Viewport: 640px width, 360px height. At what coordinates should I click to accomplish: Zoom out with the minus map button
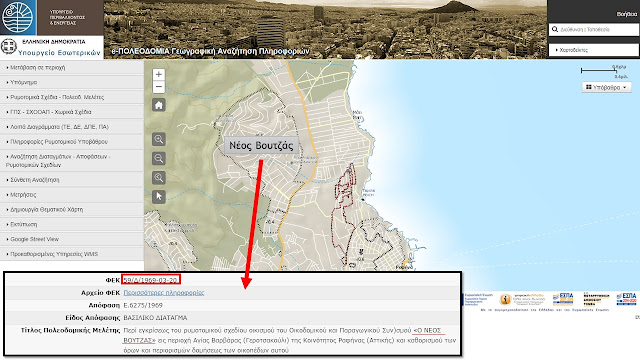click(x=159, y=87)
